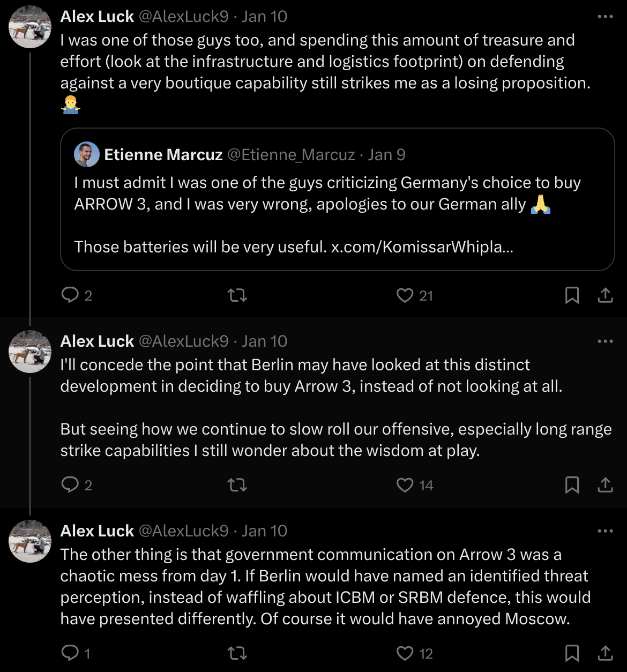This screenshot has height=672, width=627.
Task: Reply to the tweet about Berlin conceding
Action: click(x=70, y=484)
